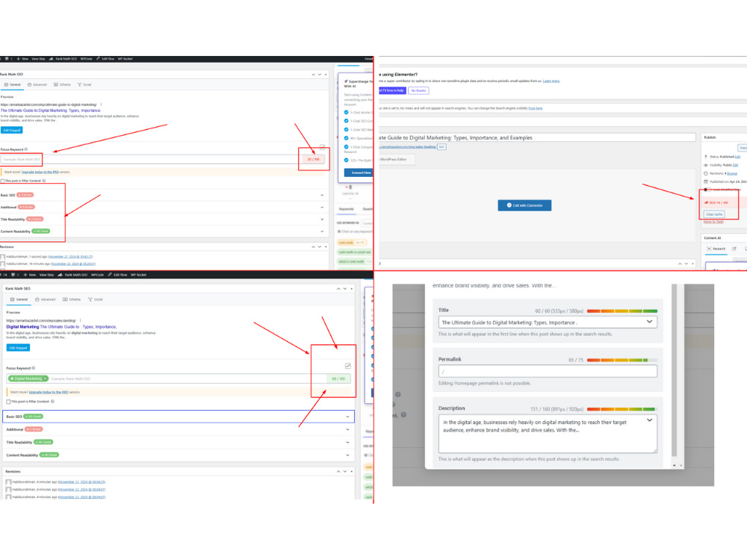The image size is (747, 560).
Task: Click WP Rocket in lower-left admin bar
Action: [139, 275]
